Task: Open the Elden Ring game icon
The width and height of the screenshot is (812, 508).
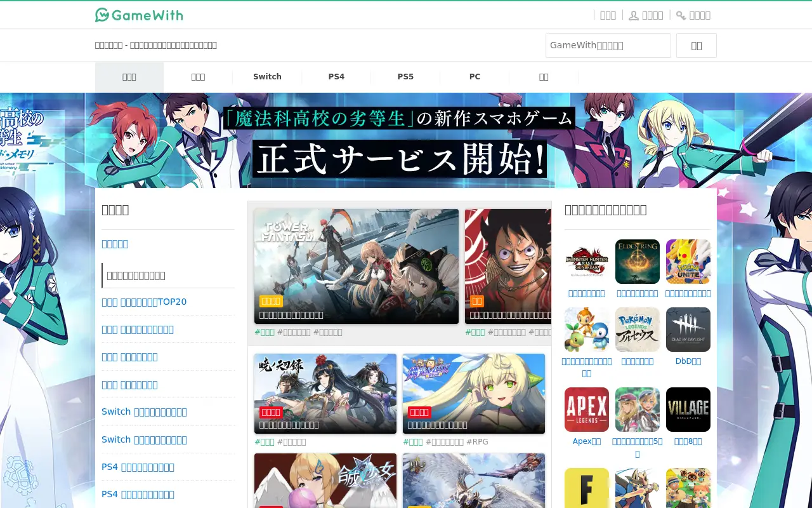Action: [638, 262]
